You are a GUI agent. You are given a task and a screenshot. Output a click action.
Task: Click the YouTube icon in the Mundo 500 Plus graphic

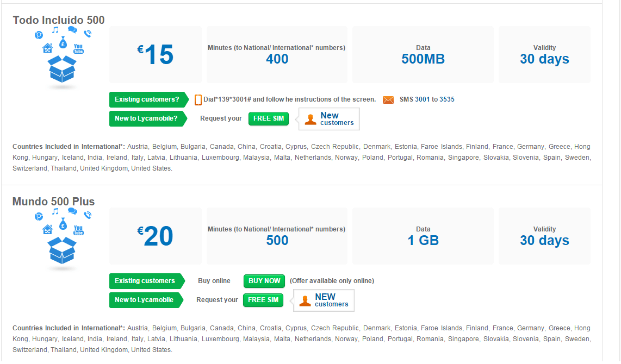click(x=78, y=230)
